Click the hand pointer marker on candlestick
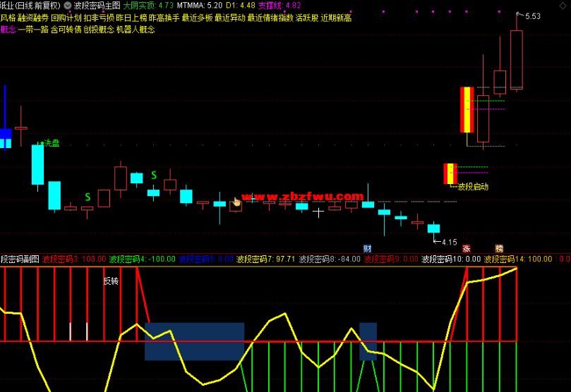 [x=236, y=202]
